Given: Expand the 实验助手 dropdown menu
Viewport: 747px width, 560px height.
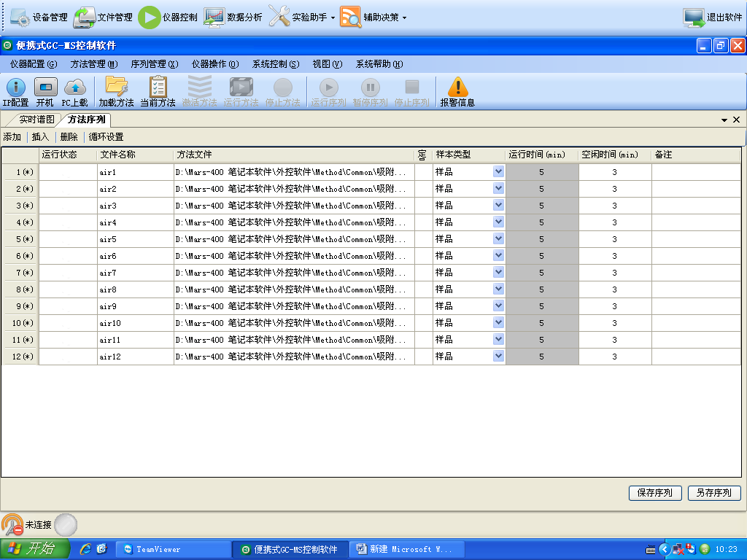Looking at the screenshot, I should (x=333, y=17).
